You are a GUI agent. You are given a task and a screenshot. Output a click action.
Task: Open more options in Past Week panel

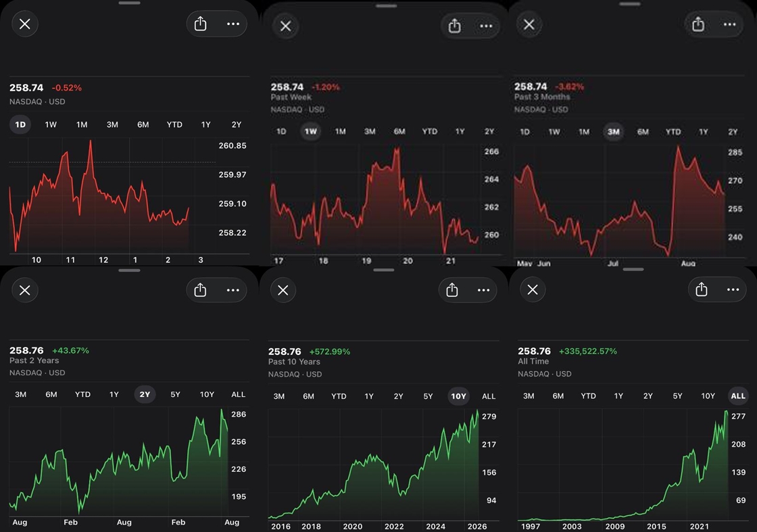[486, 26]
